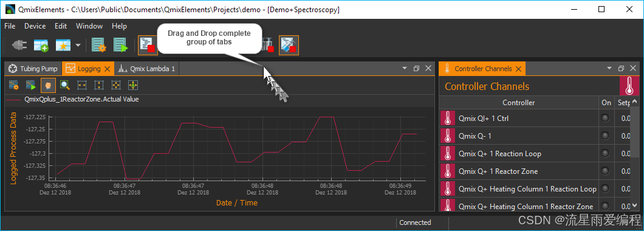Toggle On for Heating Column 1 Reactor Zone
This screenshot has width=644, height=231.
pyautogui.click(x=605, y=206)
